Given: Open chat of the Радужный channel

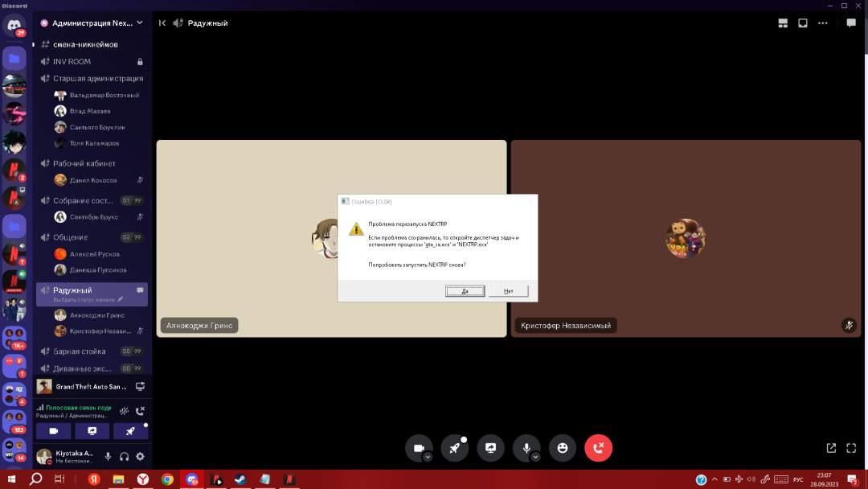Looking at the screenshot, I should pos(140,290).
